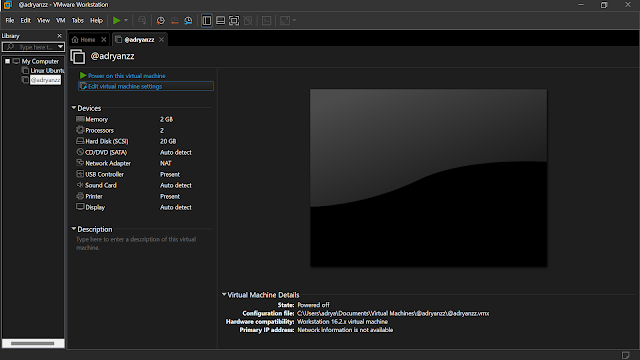Click the Memory value 2 GB

pos(166,119)
